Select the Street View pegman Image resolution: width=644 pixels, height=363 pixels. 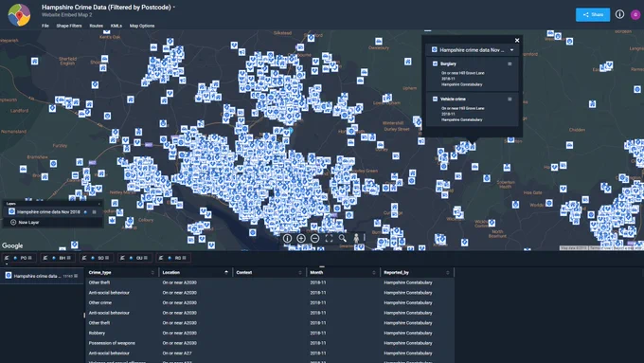point(356,238)
